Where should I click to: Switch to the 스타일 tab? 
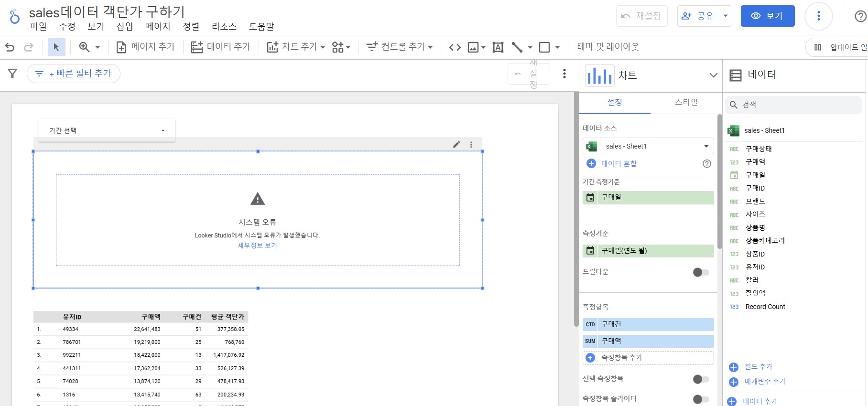pyautogui.click(x=686, y=102)
